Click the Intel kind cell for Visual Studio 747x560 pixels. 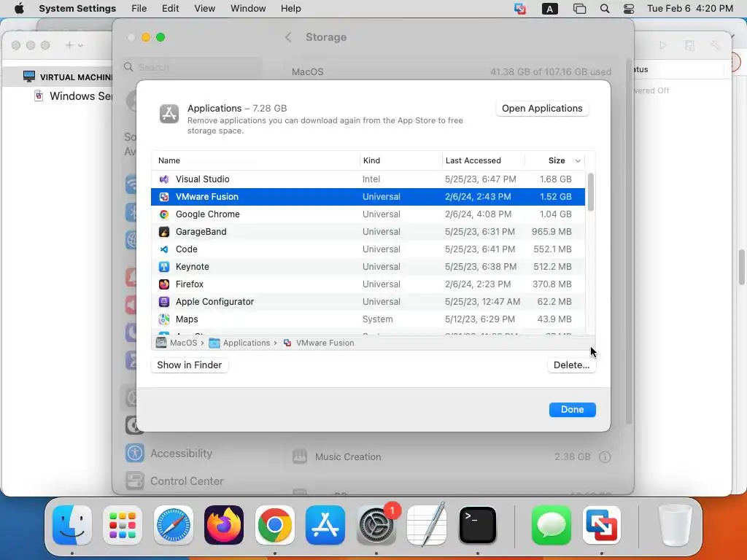pos(371,179)
